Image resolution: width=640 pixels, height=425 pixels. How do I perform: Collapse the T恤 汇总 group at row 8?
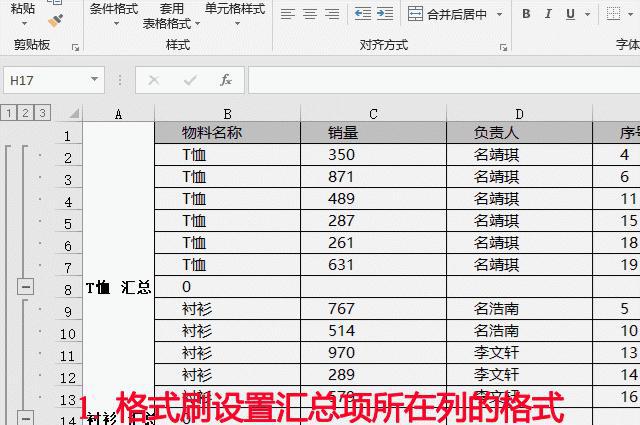click(x=25, y=287)
